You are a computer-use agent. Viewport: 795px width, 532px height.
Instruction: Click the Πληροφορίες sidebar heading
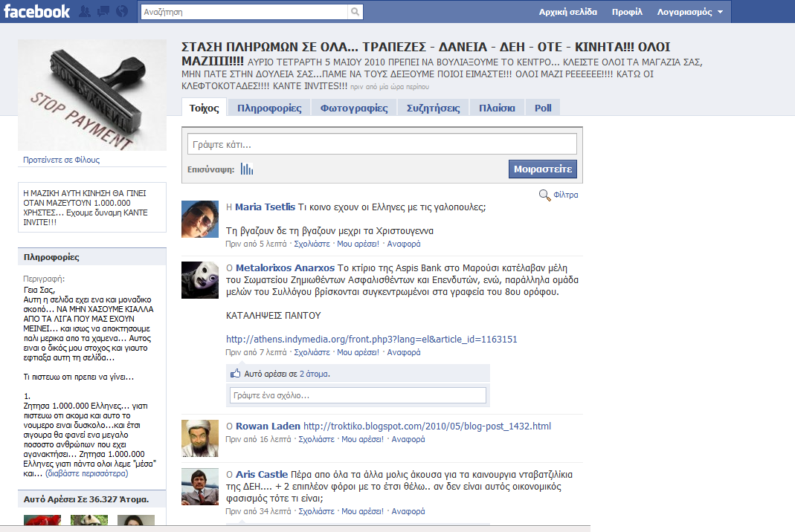point(51,257)
